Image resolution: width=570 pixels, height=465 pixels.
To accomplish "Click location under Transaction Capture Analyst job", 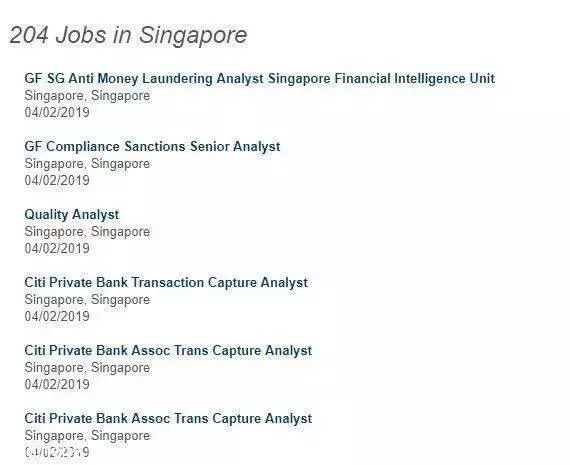I will point(87,300).
